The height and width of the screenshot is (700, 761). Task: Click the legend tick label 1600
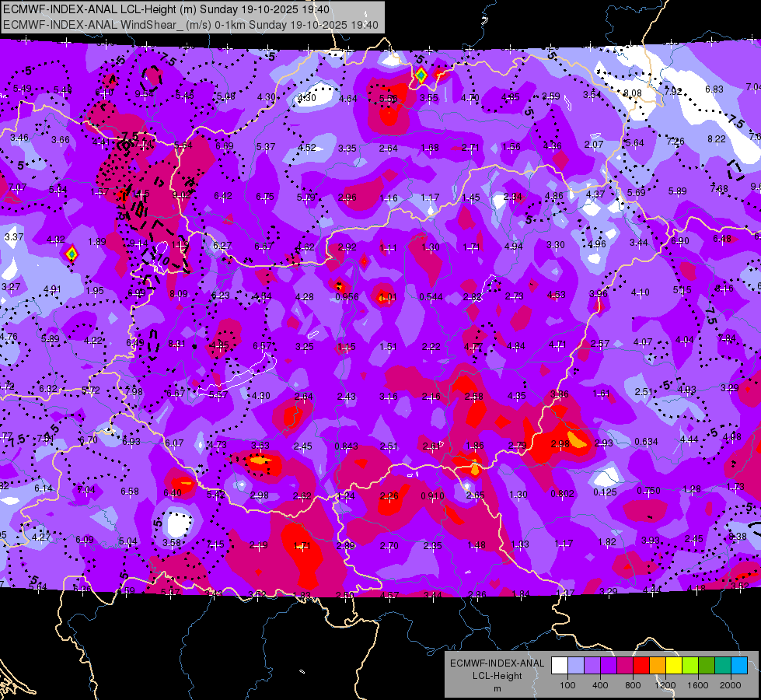[x=698, y=685]
